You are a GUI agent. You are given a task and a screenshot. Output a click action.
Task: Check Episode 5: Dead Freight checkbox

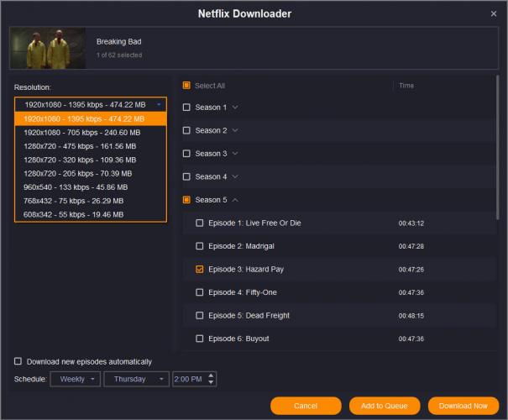coord(200,315)
